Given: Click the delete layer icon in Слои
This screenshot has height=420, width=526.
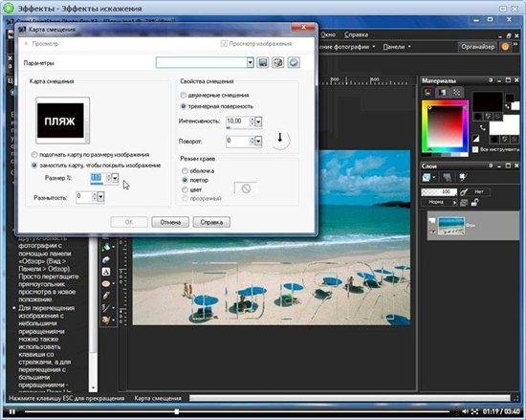Looking at the screenshot, I should [448, 177].
